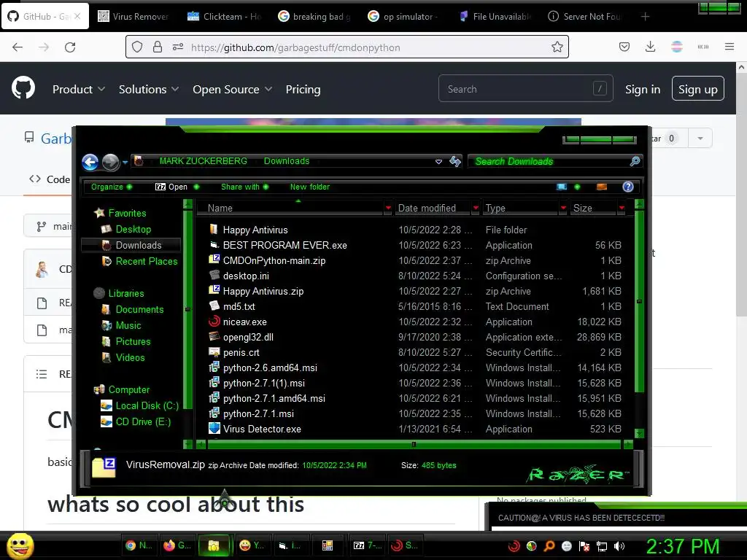This screenshot has height=560, width=747.
Task: Open the Pocket save icon in browser toolbar
Action: pyautogui.click(x=624, y=47)
